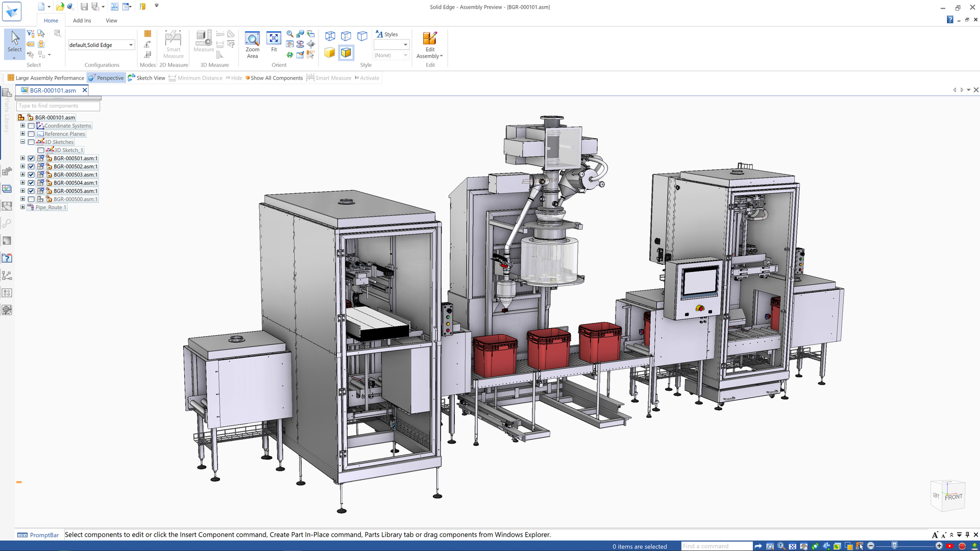
Task: Toggle Reference Planes checkbox
Action: [31, 134]
